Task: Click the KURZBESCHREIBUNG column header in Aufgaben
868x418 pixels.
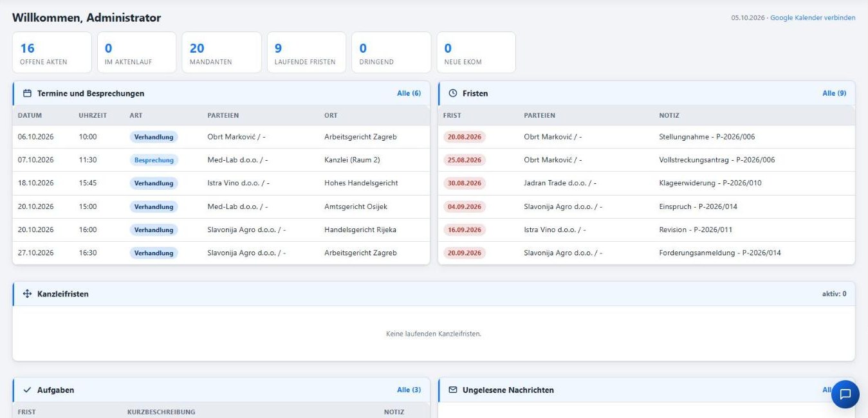Action: click(161, 412)
